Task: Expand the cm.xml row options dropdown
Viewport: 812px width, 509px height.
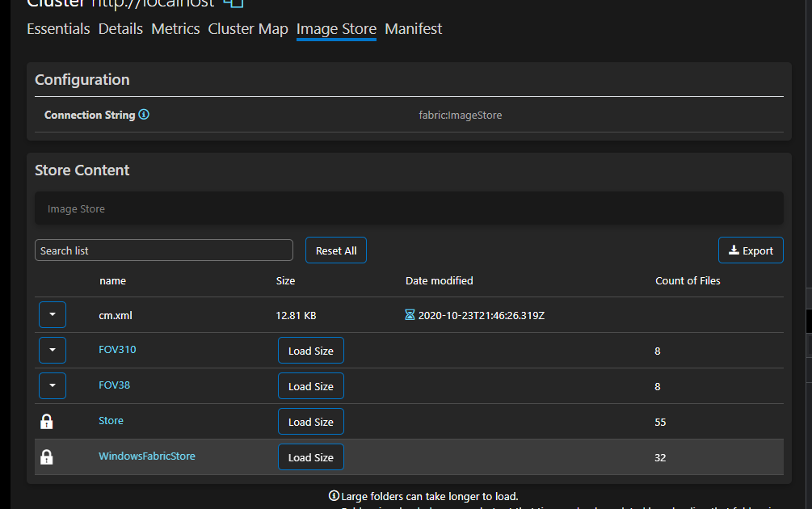Action: [x=52, y=314]
